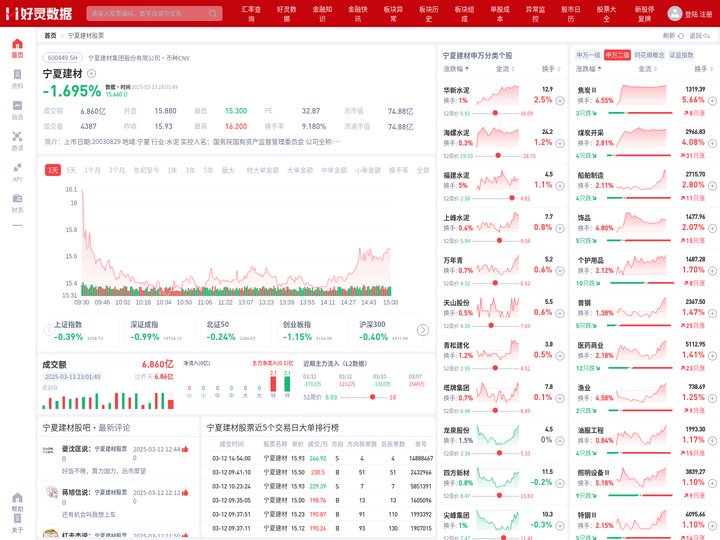Open the 帮助 help icon at sidebar bottom
This screenshot has height=540, width=720.
[x=17, y=498]
